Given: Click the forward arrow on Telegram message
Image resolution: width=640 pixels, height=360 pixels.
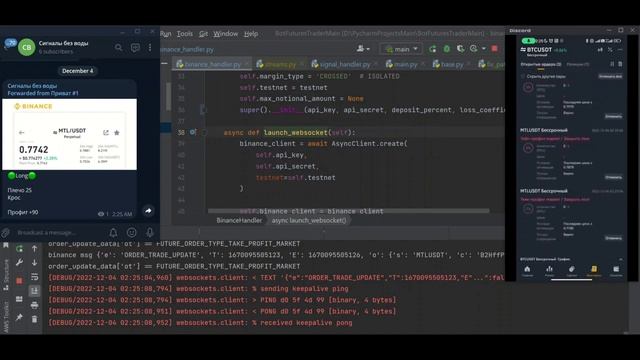Looking at the screenshot, I should click(148, 211).
